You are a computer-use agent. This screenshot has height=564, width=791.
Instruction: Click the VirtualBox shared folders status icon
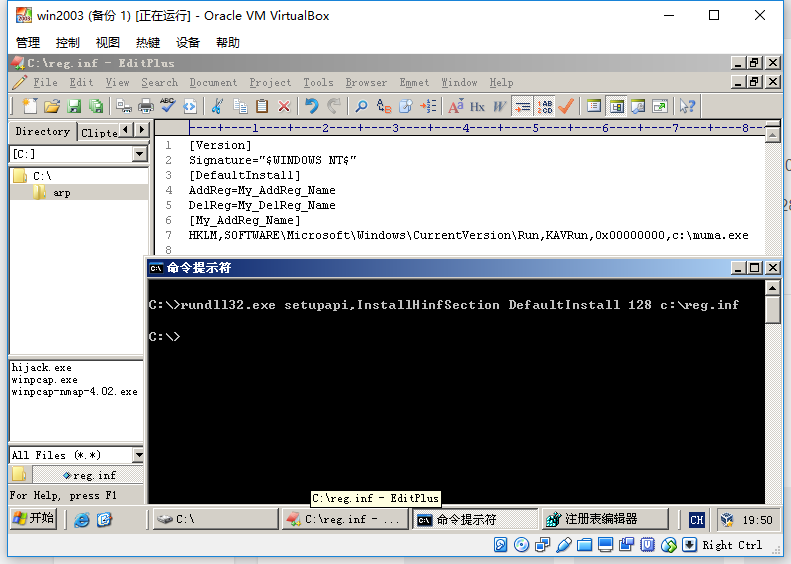(584, 545)
